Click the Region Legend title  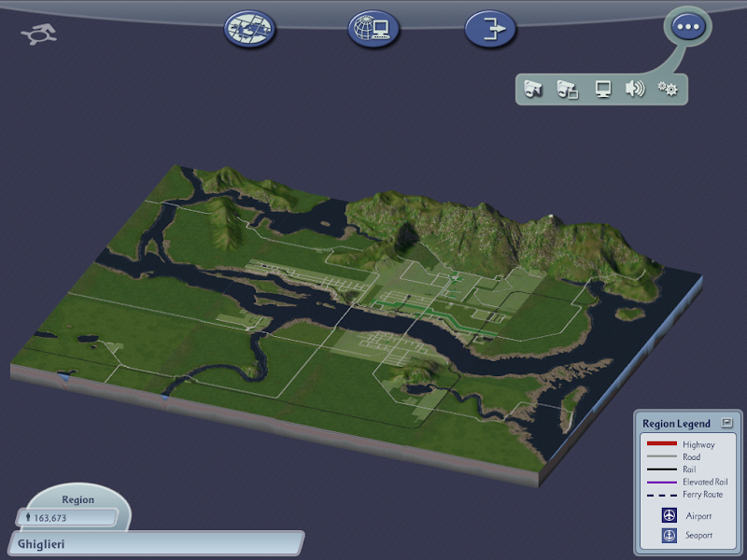point(676,424)
